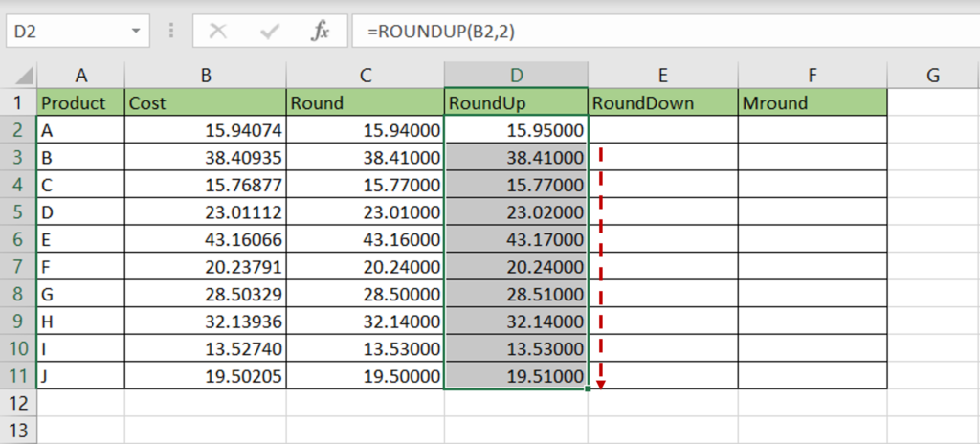Open the Name Box dropdown arrow

[x=136, y=32]
